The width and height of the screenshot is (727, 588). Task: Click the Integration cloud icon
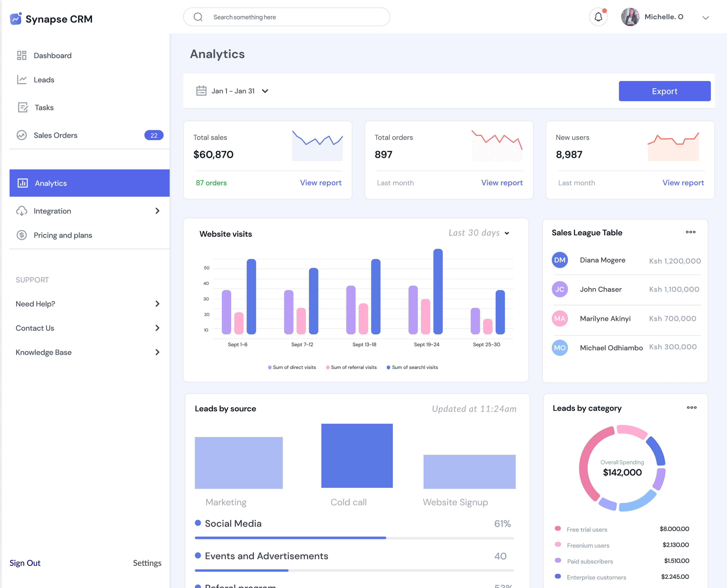pos(22,211)
